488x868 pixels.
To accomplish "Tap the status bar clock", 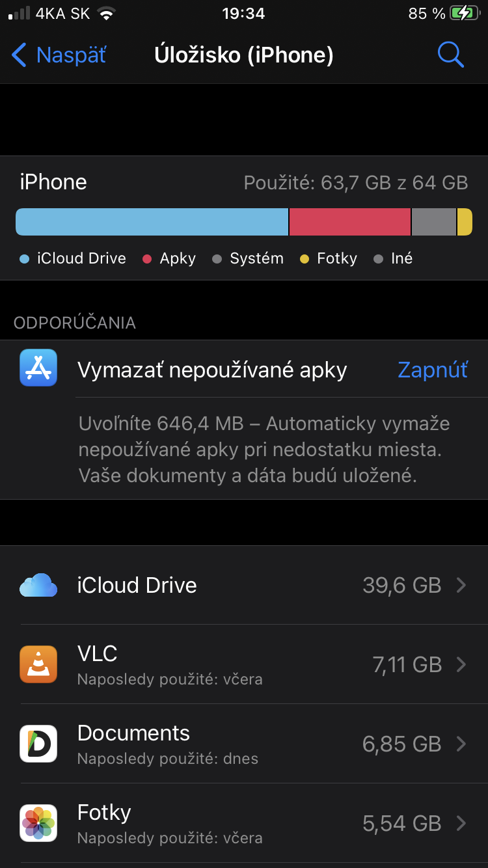I will click(243, 14).
